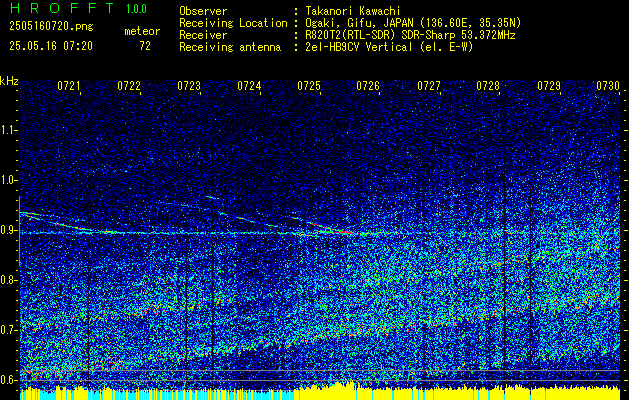Click the date stamp 25.05.16 07:20
The height and width of the screenshot is (400, 629).
(51, 46)
